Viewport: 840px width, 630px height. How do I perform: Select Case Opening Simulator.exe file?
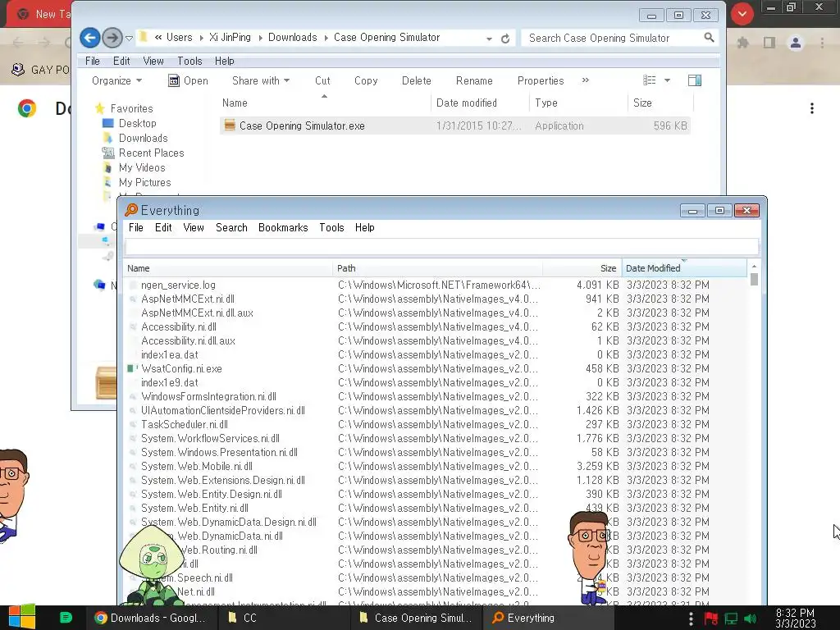454,126
